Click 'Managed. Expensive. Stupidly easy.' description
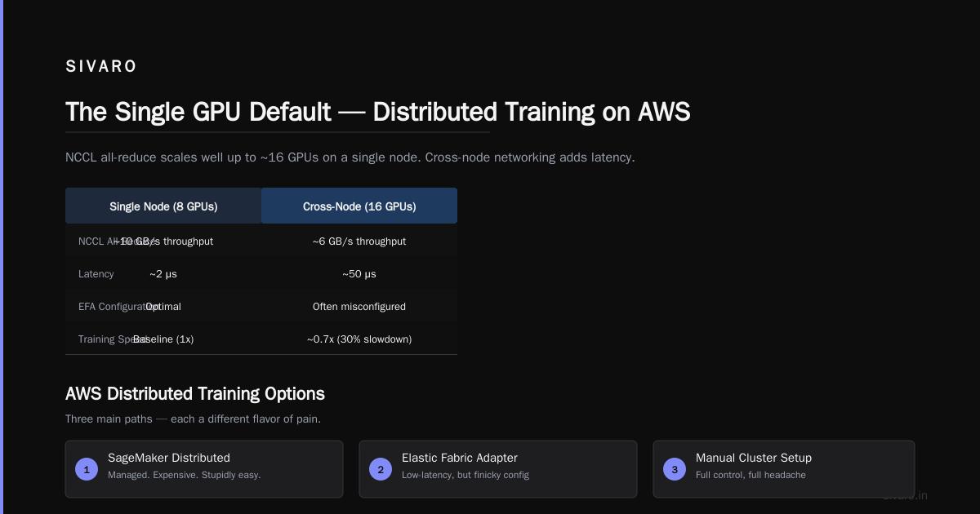 [185, 475]
